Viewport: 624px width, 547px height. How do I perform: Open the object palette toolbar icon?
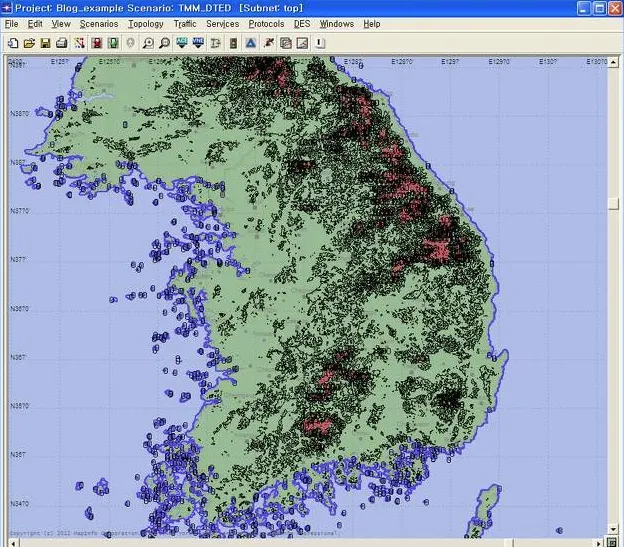pos(79,43)
